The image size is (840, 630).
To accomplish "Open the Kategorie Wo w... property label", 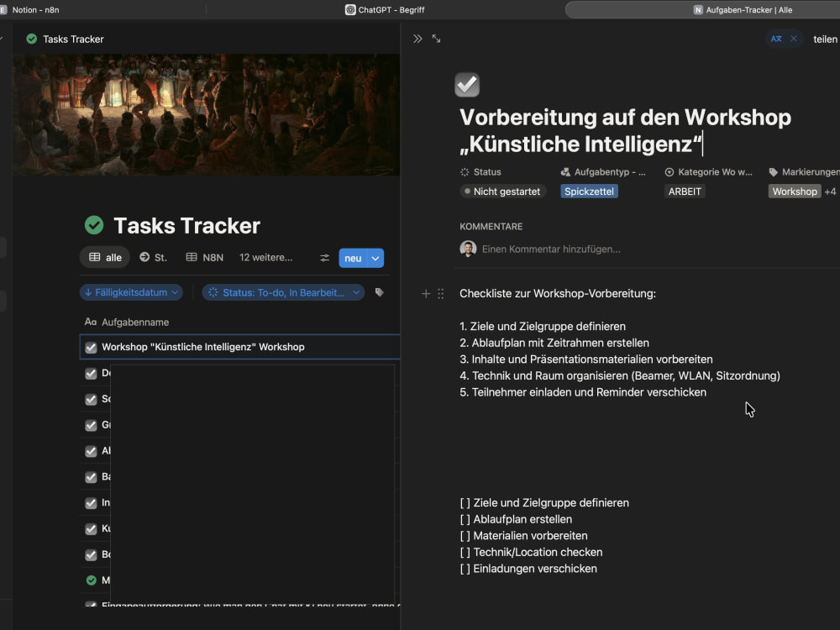I will coord(709,172).
